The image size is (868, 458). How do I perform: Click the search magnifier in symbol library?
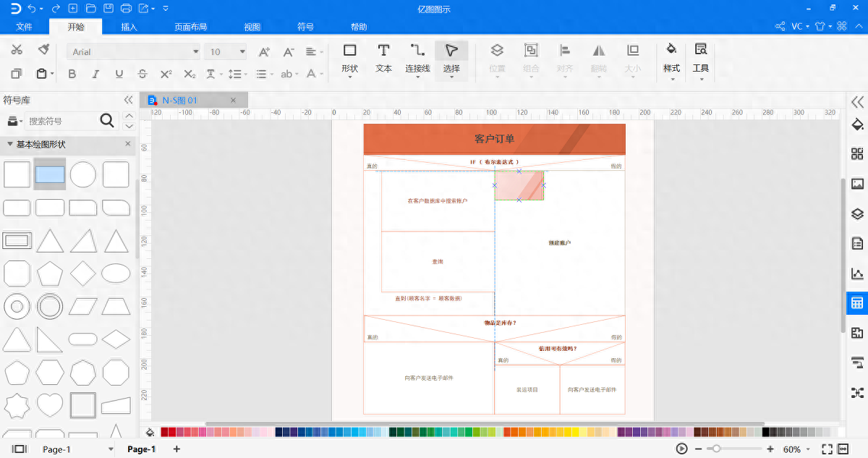click(x=107, y=121)
